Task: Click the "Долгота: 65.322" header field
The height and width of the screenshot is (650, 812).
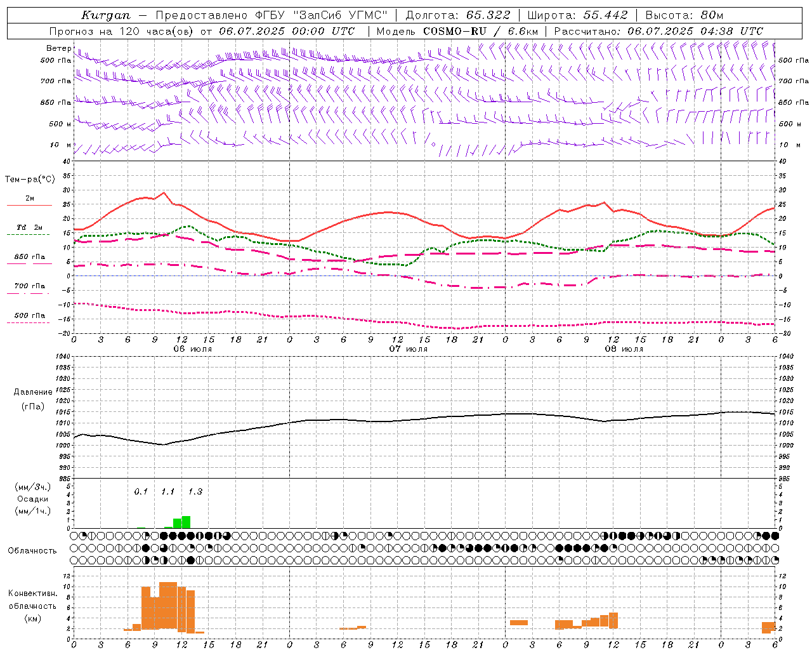Action: (457, 15)
